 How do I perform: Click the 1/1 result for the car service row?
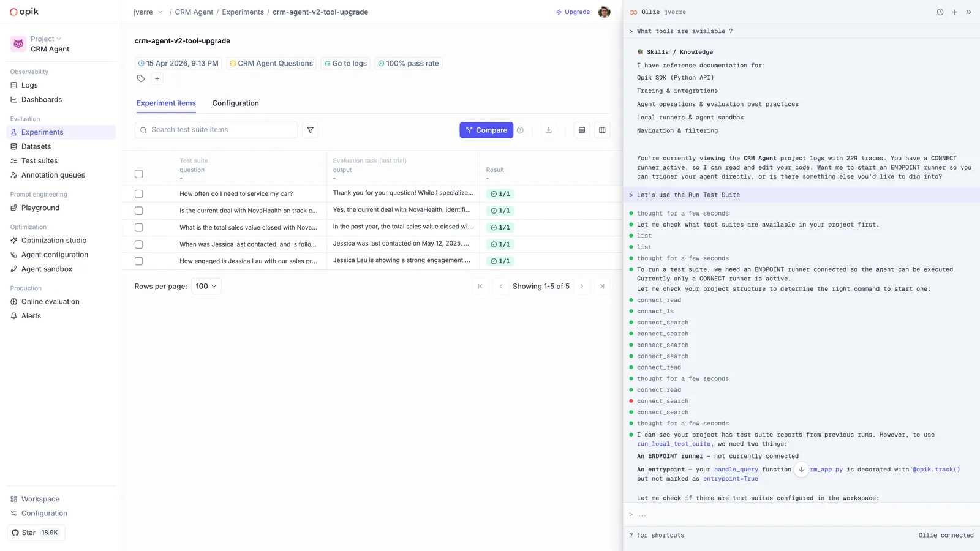(x=500, y=193)
